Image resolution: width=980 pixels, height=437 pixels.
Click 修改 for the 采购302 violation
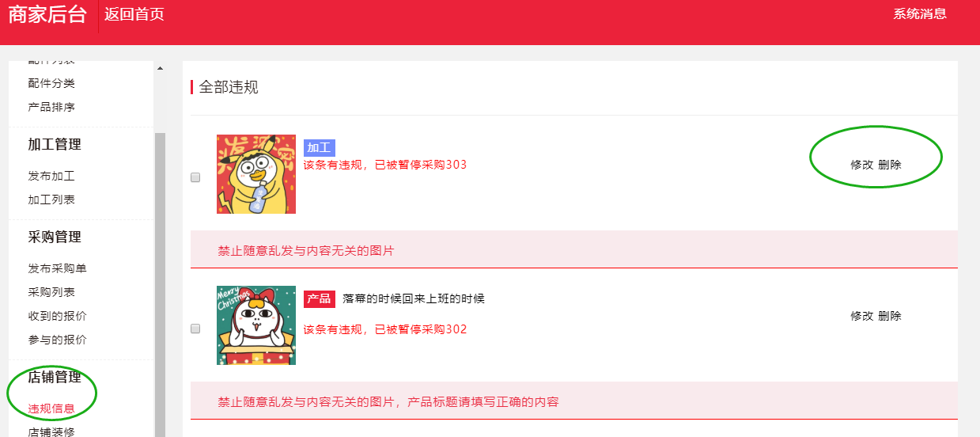click(862, 316)
